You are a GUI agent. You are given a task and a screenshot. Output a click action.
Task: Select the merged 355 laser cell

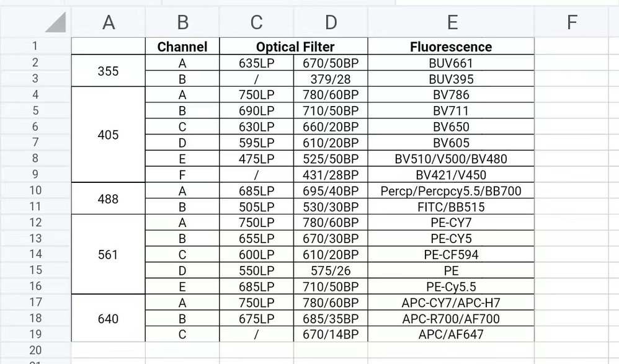tap(109, 71)
